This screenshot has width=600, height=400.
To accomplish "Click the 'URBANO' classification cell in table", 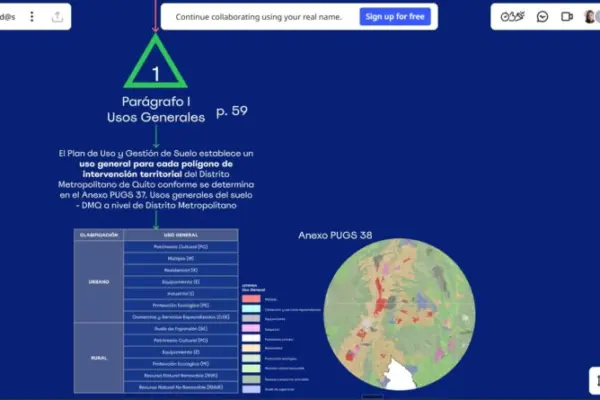I will [99, 281].
